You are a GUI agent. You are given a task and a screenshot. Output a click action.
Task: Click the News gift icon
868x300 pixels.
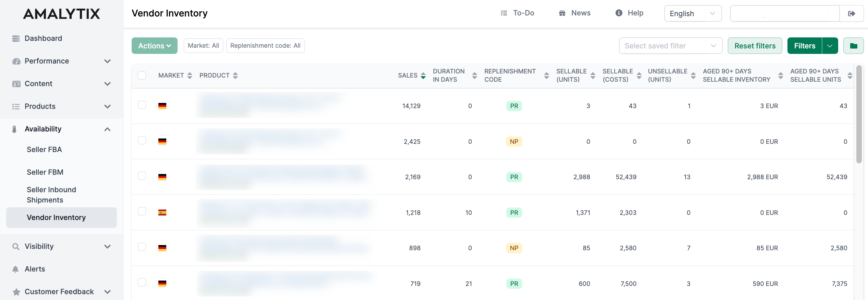562,13
